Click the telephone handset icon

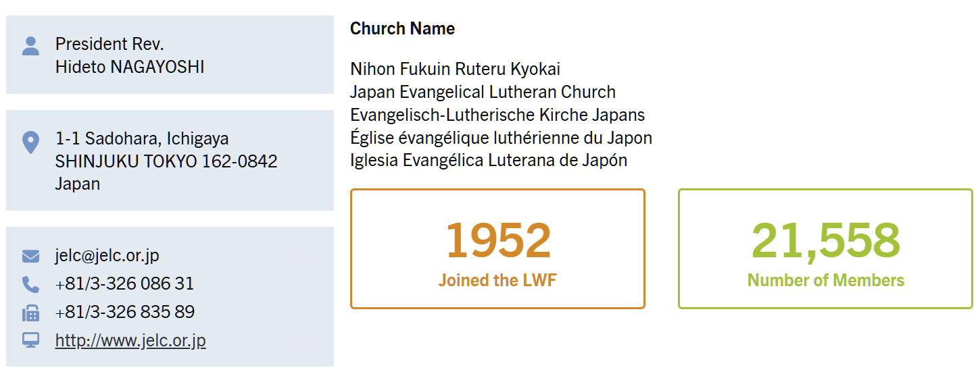[30, 284]
